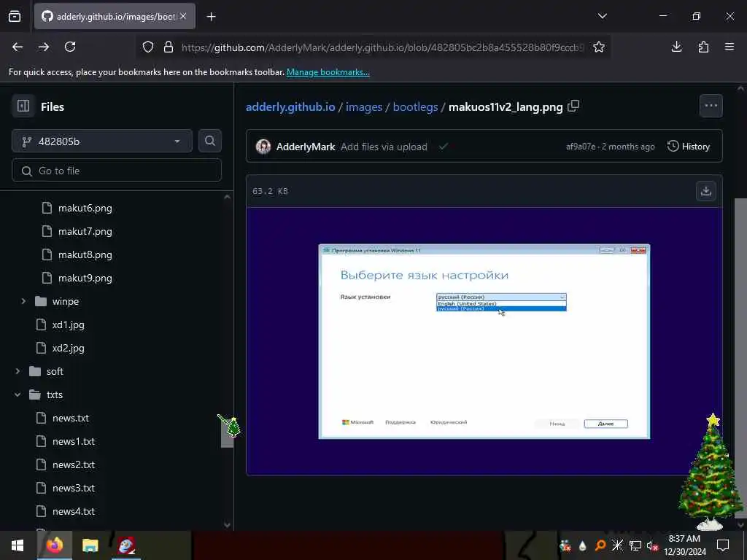Image resolution: width=747 pixels, height=560 pixels.
Task: Open Windows Start menu
Action: tap(18, 545)
